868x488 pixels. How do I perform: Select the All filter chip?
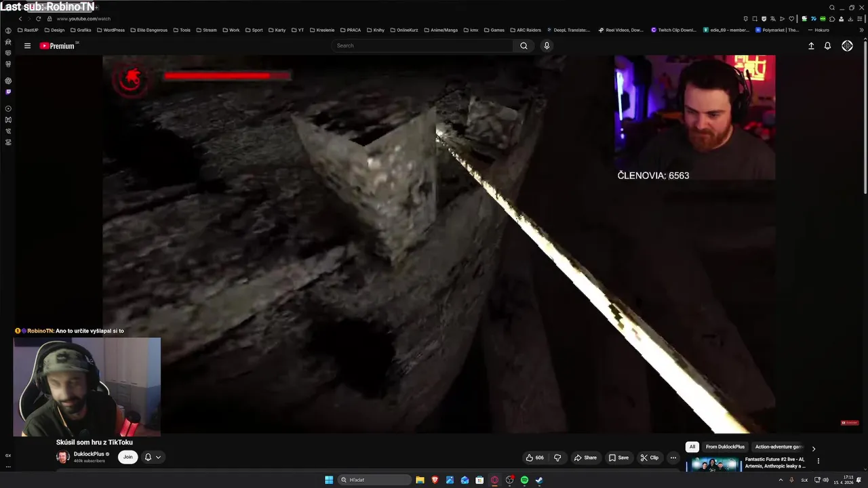point(692,447)
